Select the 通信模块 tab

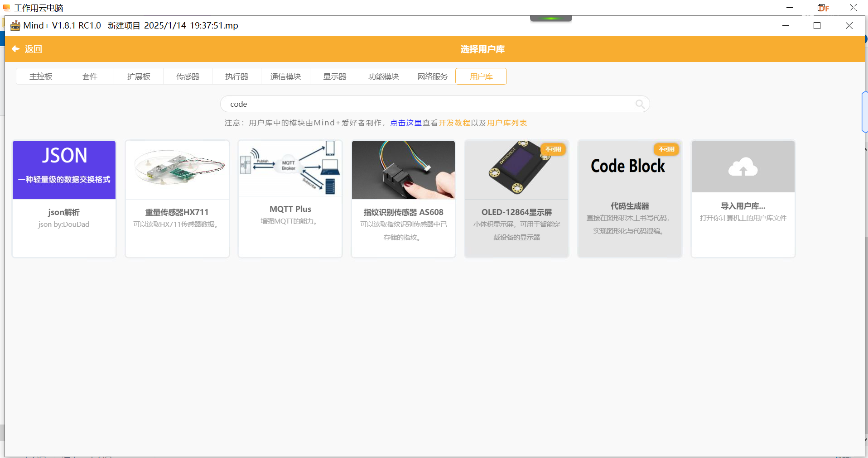coord(285,76)
